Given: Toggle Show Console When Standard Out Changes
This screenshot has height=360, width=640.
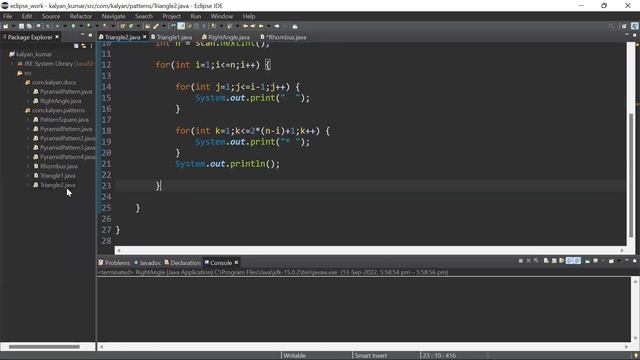Looking at the screenshot, I should (569, 261).
